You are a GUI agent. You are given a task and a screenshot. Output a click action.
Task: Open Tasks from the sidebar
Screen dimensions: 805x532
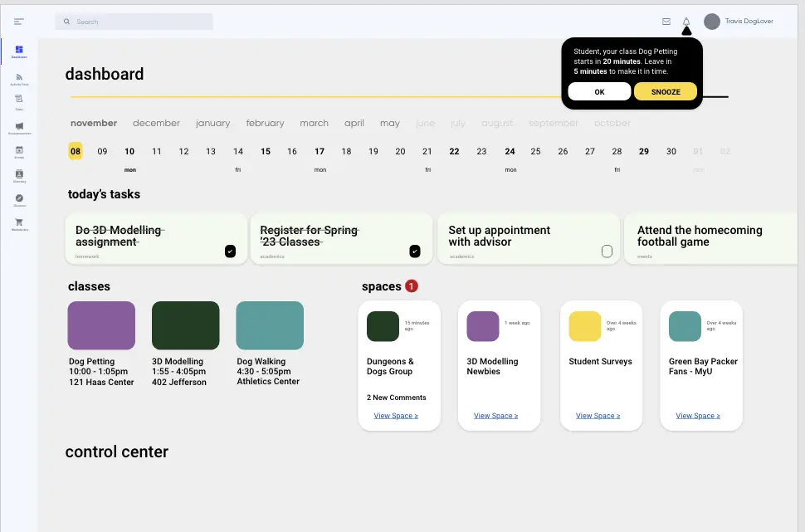[18, 100]
